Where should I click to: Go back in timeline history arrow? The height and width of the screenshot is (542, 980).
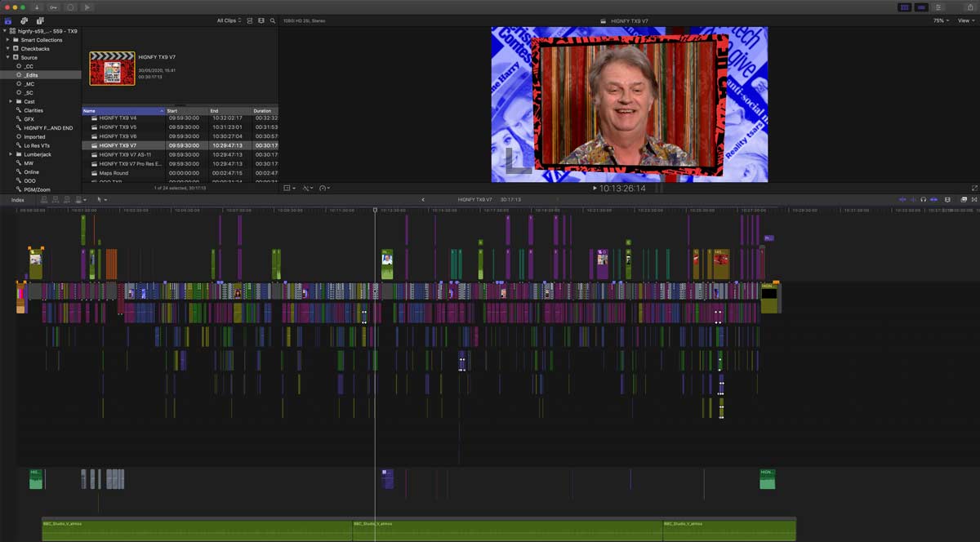coord(422,199)
